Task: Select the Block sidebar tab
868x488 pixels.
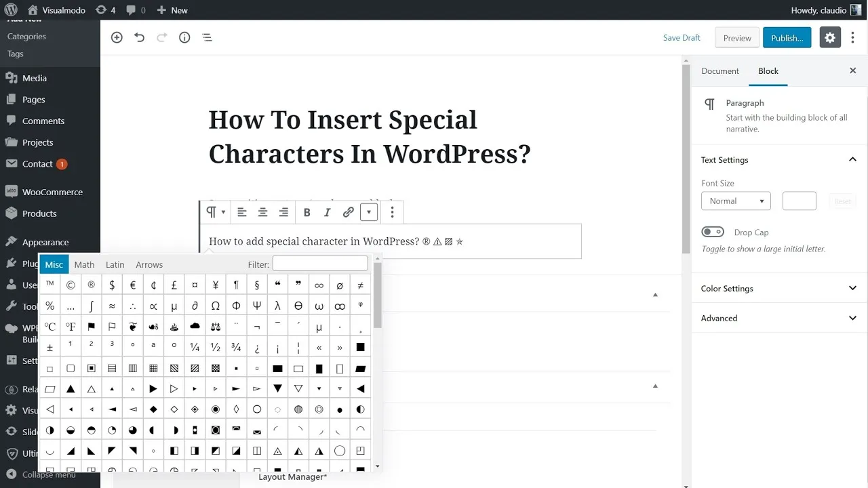Action: [x=768, y=70]
